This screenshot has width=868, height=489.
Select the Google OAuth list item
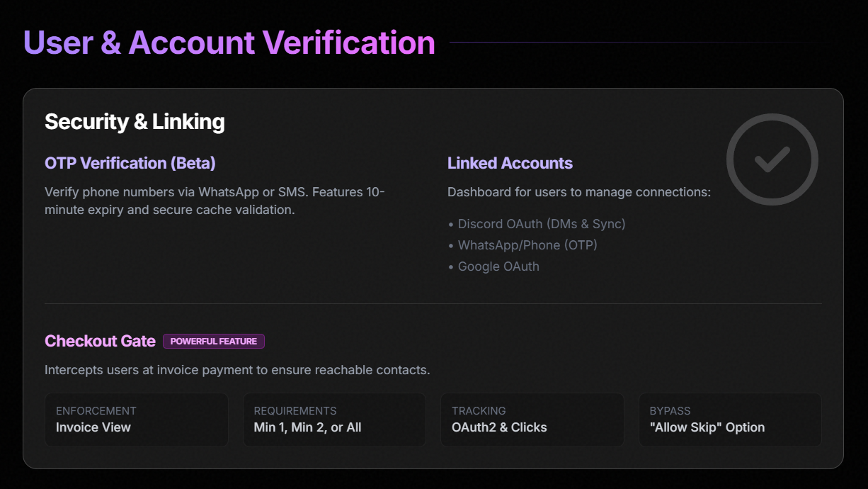pyautogui.click(x=498, y=266)
